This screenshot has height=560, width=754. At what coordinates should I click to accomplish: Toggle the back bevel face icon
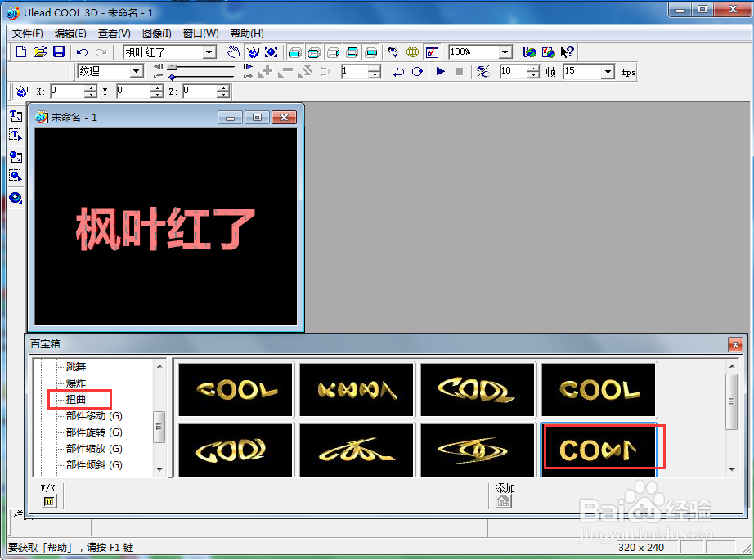[352, 52]
